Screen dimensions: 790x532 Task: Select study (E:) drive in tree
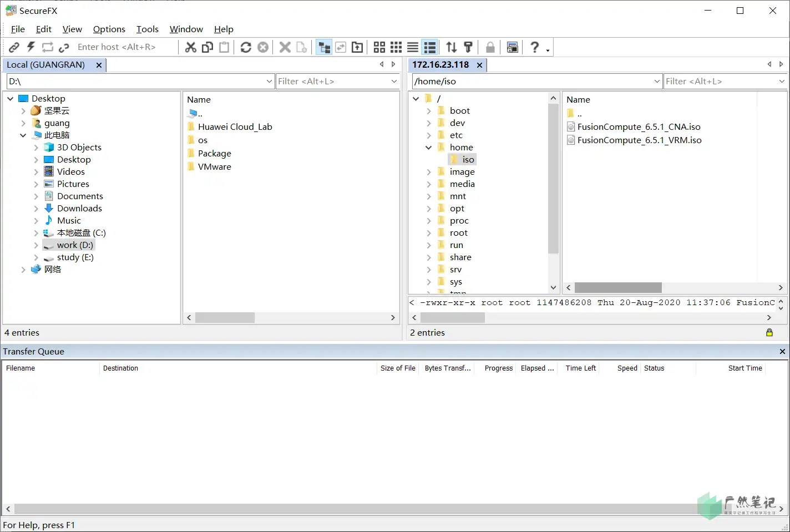tap(75, 257)
